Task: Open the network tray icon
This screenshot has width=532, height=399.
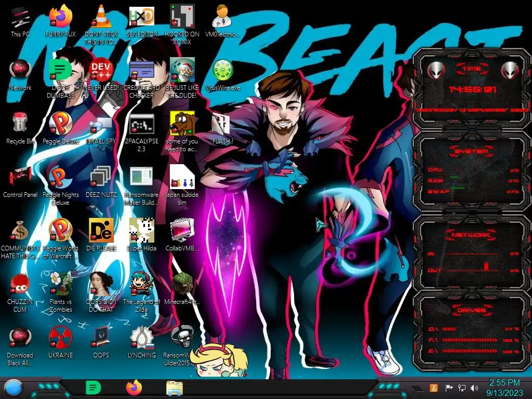Action: (461, 388)
